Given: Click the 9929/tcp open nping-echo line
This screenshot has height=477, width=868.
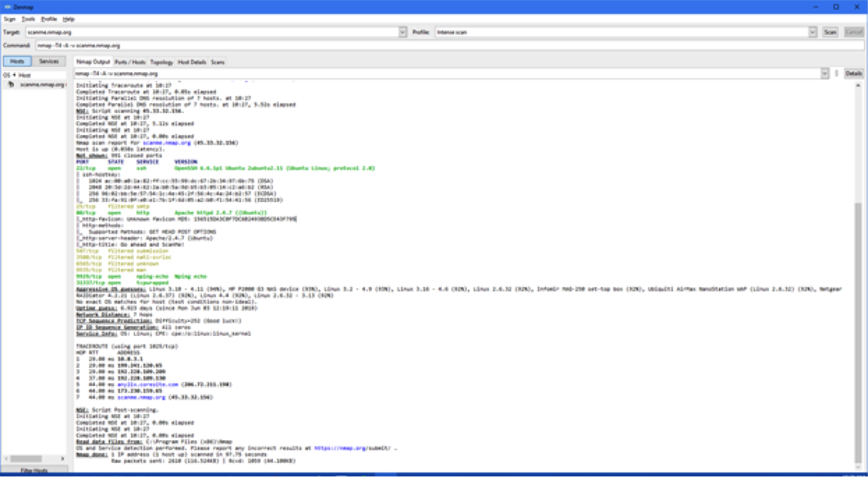Looking at the screenshot, I should tap(141, 276).
